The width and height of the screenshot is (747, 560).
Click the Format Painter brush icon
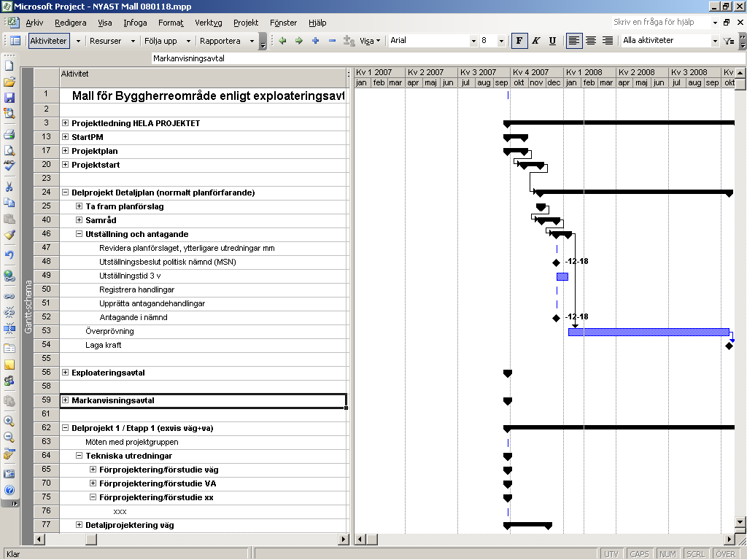(9, 234)
